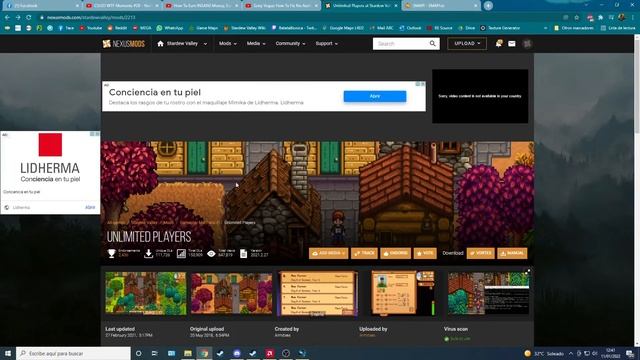Click the total downloads chart icon
Image resolution: width=640 pixels, height=360 pixels.
[x=181, y=253]
